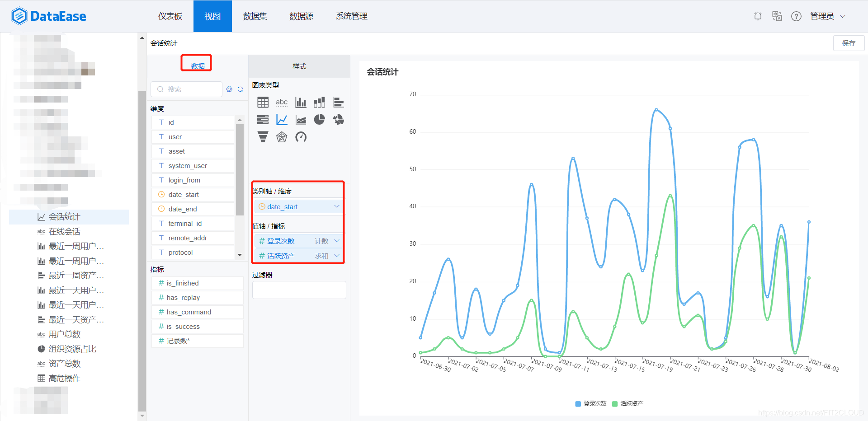868x421 pixels.
Task: Select the system_user dimension field
Action: [x=193, y=166]
